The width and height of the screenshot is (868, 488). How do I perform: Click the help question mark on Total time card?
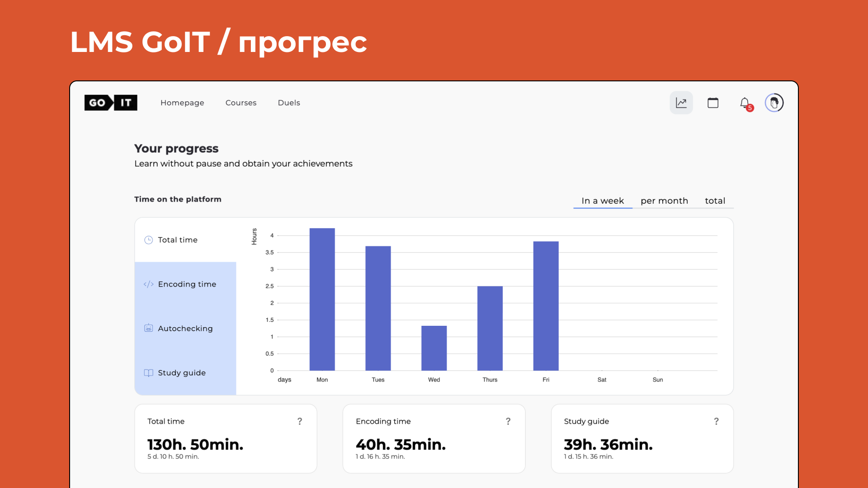300,421
